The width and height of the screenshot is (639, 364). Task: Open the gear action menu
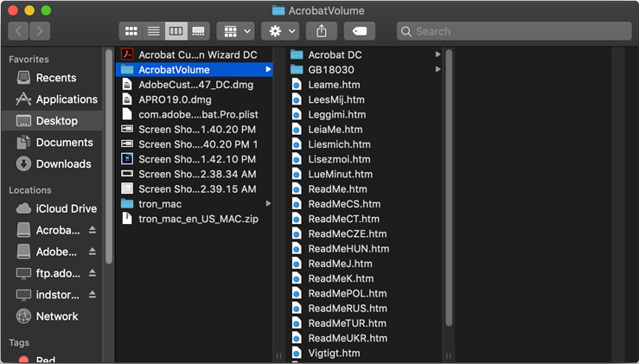coord(280,31)
